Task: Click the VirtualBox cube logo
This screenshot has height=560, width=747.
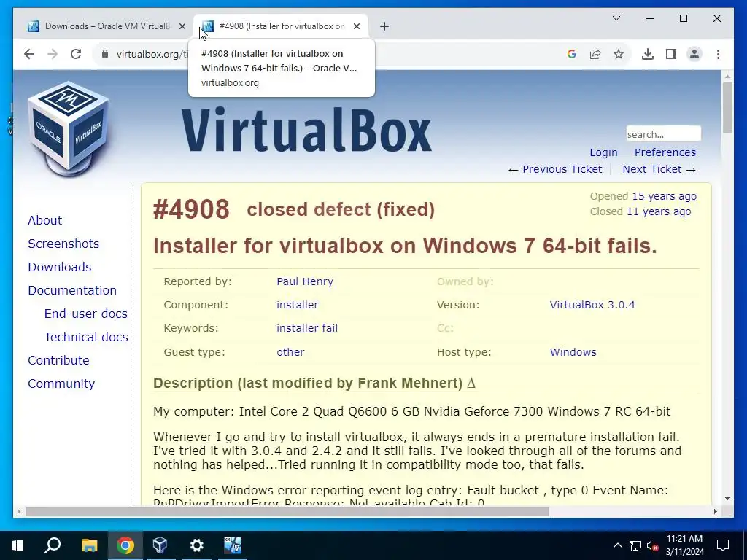Action: 68,128
